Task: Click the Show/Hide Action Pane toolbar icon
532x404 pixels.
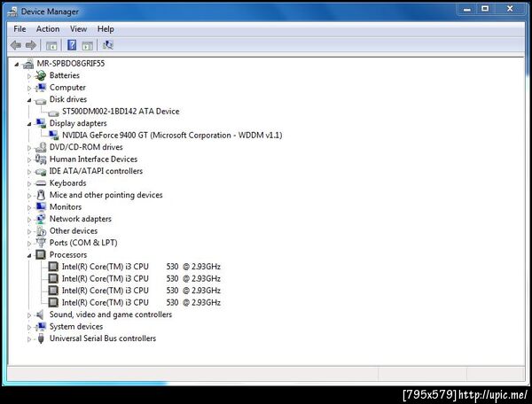Action: [87, 45]
